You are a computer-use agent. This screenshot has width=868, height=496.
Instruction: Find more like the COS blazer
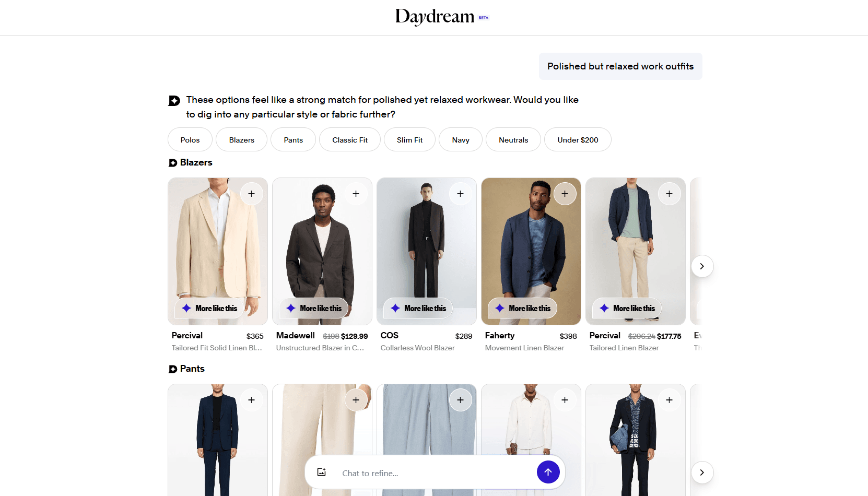coord(418,308)
